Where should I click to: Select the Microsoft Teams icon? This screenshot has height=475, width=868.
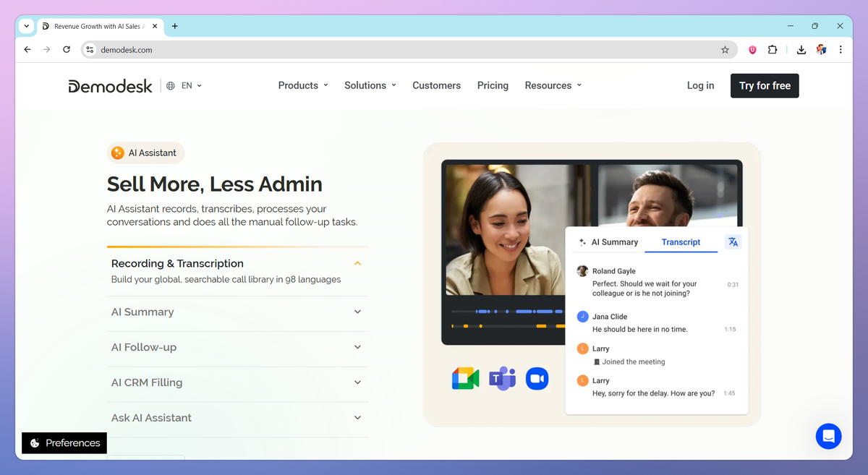tap(501, 377)
